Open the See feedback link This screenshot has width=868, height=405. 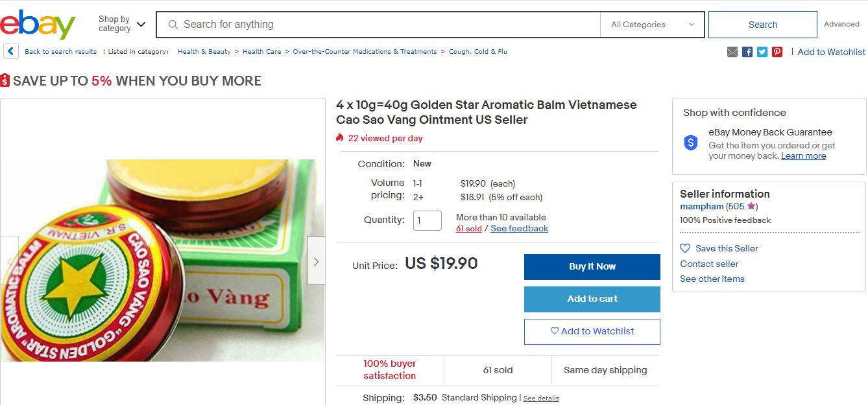coord(519,229)
